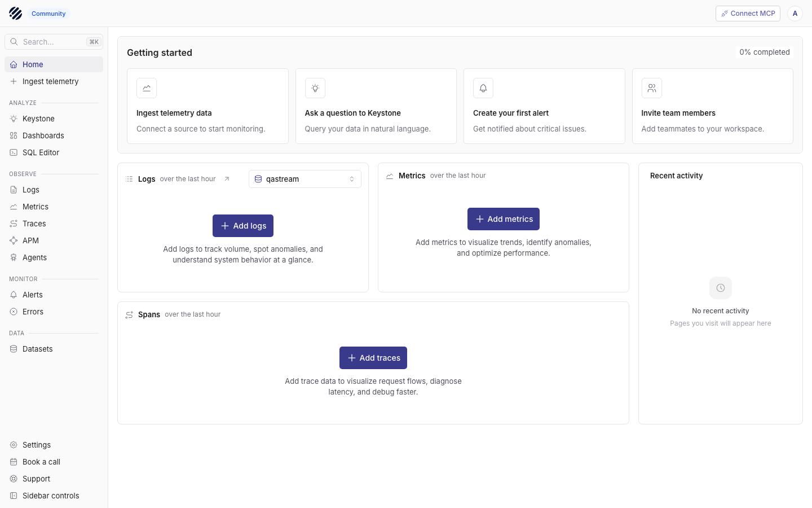This screenshot has height=508, width=812.
Task: Click the magnifier icon in the search box
Action: point(14,42)
